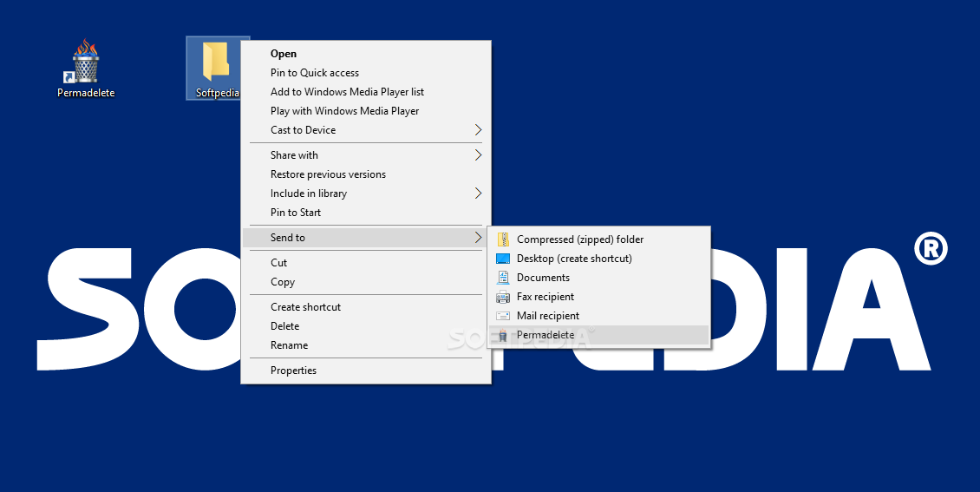Select Create shortcut
Image resolution: width=980 pixels, height=492 pixels.
pyautogui.click(x=366, y=307)
